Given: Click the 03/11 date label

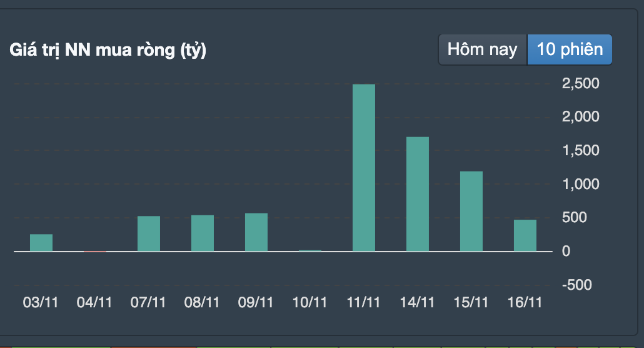Looking at the screenshot, I should (x=41, y=302).
